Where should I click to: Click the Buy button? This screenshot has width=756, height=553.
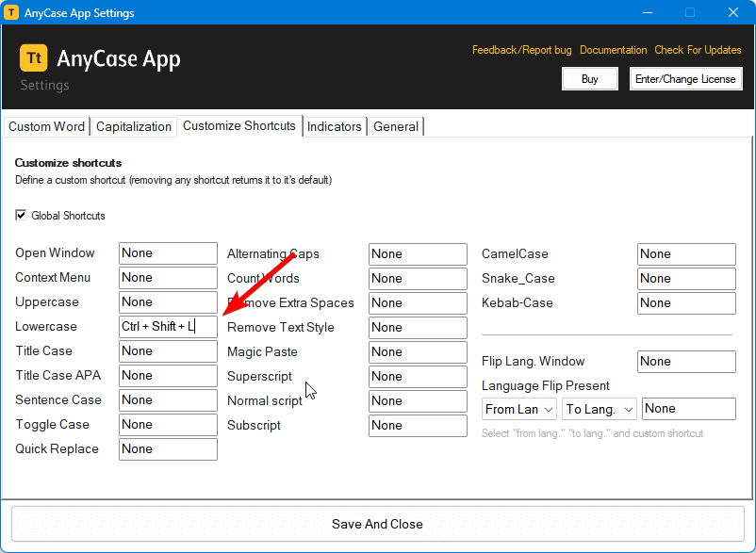(590, 79)
